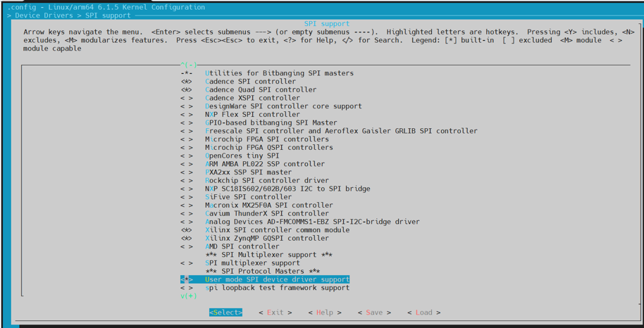Select DesignWare SPI controller core support
Viewport: 644px width, 328px height.
click(283, 106)
